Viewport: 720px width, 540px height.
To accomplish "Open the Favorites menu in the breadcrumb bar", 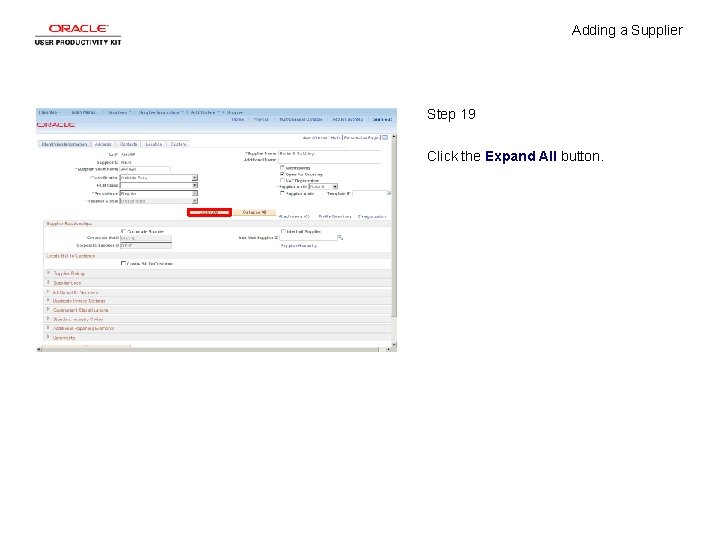I will 49,112.
